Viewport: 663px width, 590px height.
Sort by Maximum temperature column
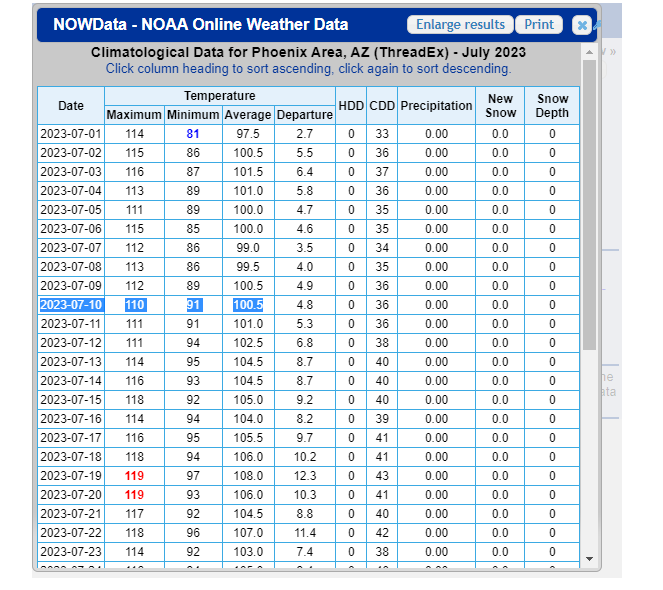coord(133,115)
